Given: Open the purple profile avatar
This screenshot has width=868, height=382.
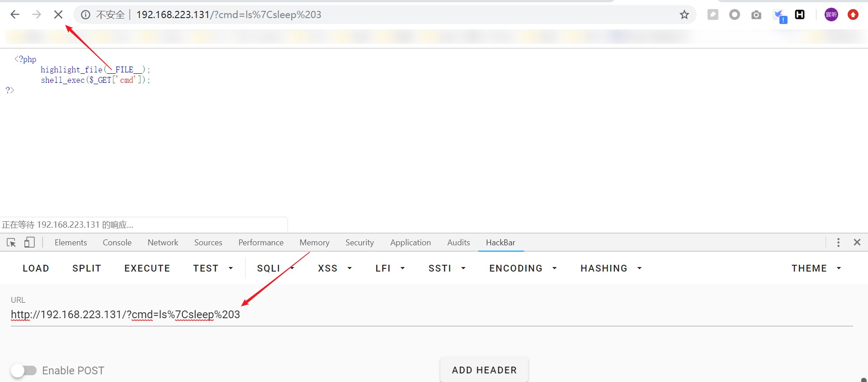Looking at the screenshot, I should [x=831, y=14].
